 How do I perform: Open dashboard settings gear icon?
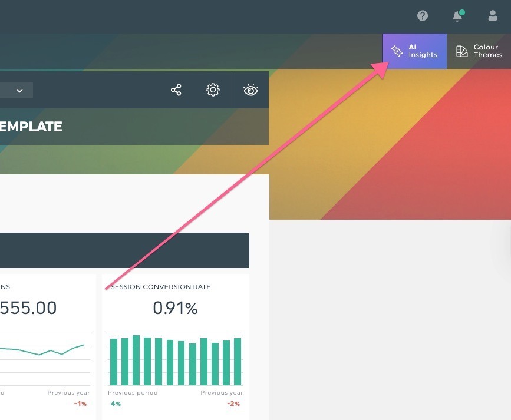click(x=213, y=90)
